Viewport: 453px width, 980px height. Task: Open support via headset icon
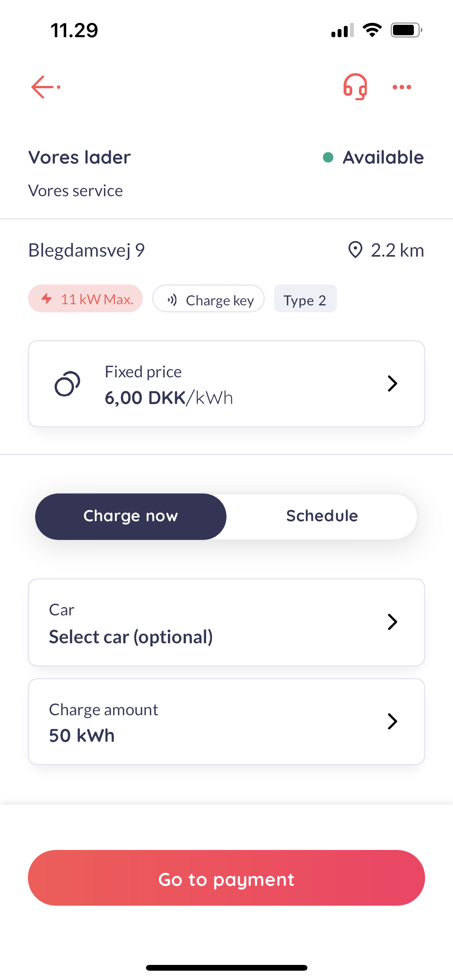[x=355, y=87]
